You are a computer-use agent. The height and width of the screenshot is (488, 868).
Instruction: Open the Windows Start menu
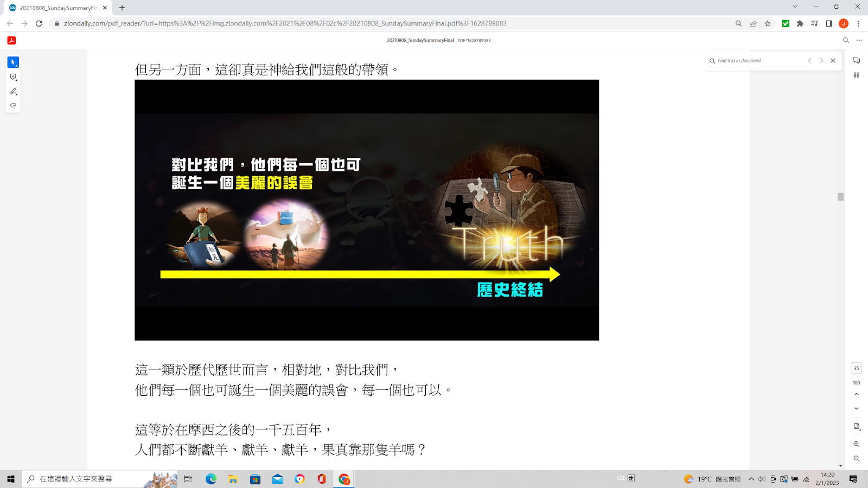click(11, 479)
